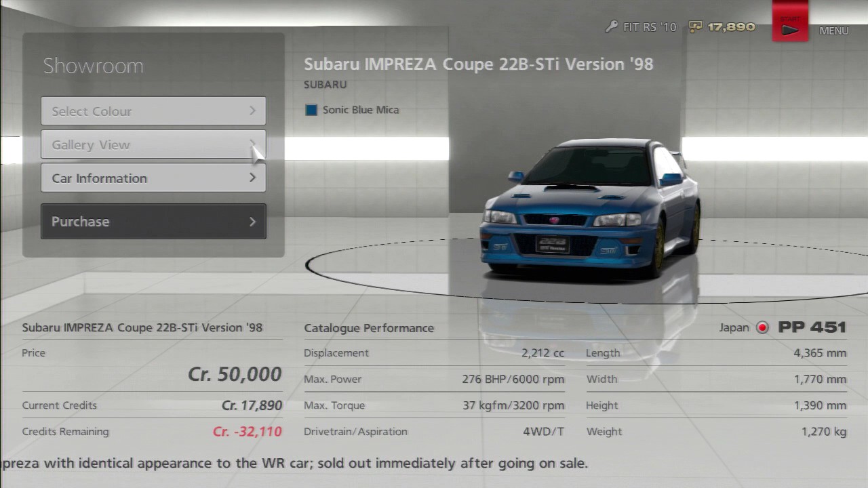Click the scrolling car description text
Image resolution: width=868 pixels, height=488 pixels.
click(294, 464)
